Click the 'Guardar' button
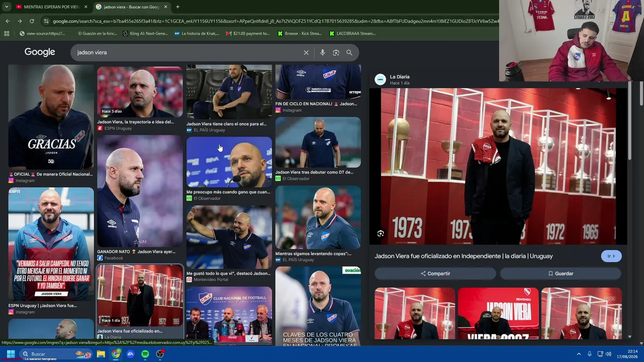644x362 pixels. pyautogui.click(x=560, y=274)
